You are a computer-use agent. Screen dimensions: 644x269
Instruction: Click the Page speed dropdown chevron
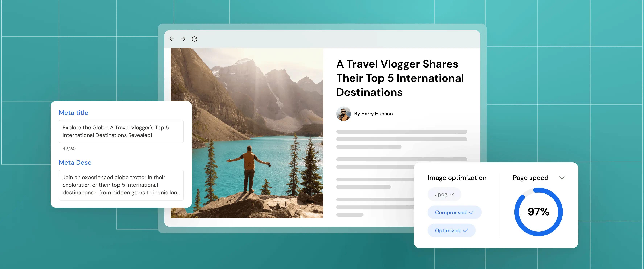tap(562, 178)
